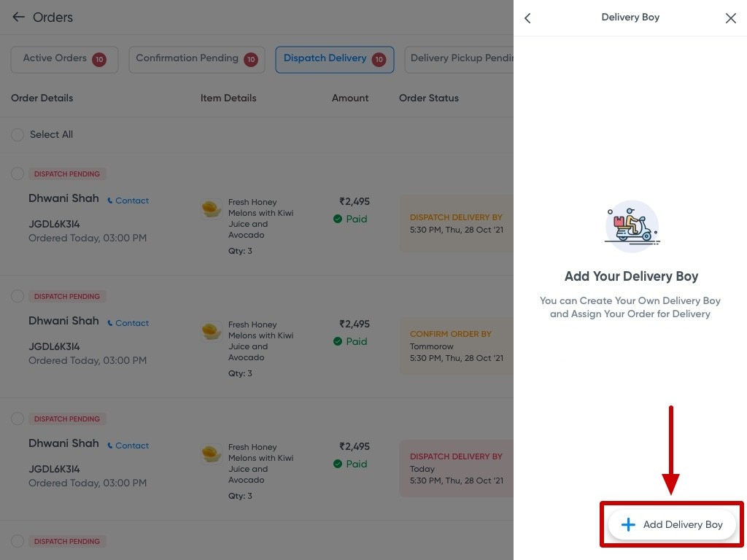Click the phone icon on the third order

coord(112,446)
